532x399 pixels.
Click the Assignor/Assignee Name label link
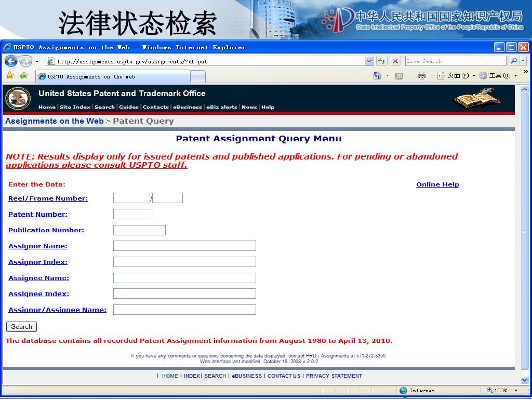click(x=57, y=310)
